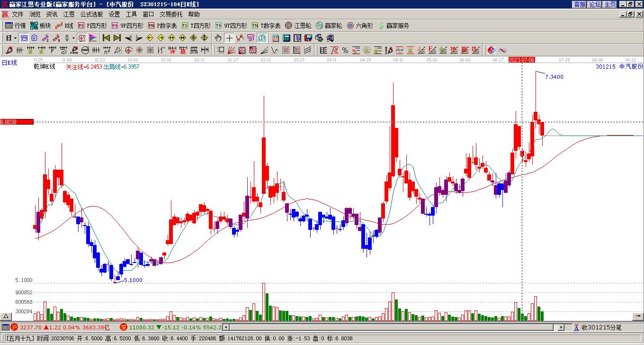Jump to first bar with skip-start icon
Viewport: 644px width, 345px height.
(x=106, y=38)
